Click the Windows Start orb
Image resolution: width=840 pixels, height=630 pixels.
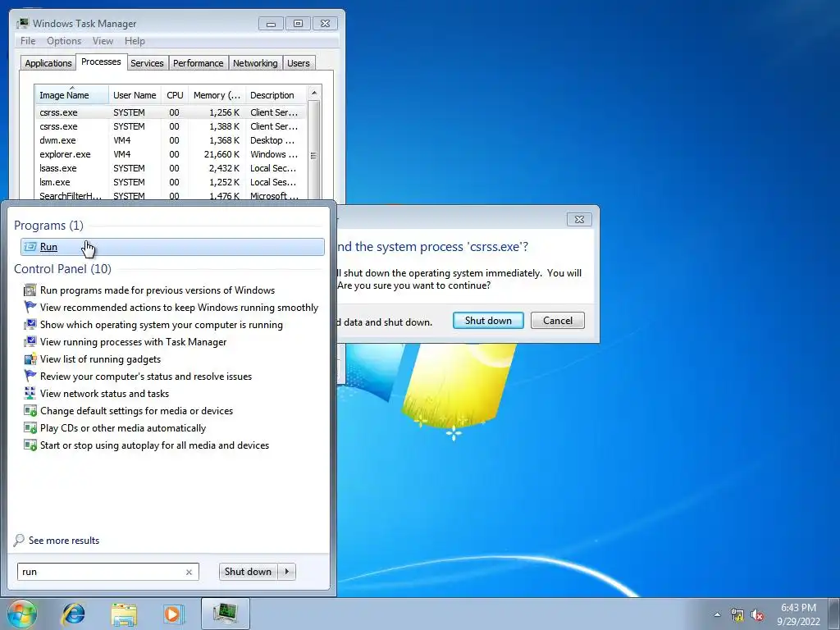pos(22,614)
